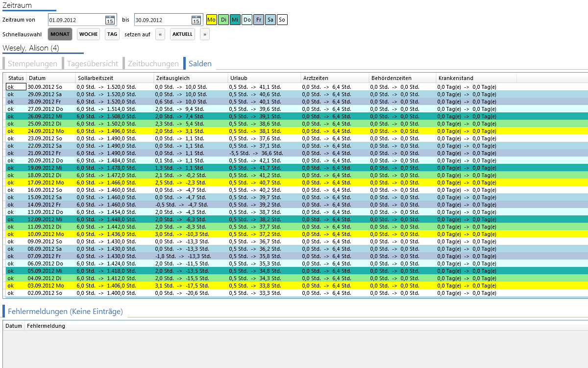Open calendar picker for end date

pos(196,20)
